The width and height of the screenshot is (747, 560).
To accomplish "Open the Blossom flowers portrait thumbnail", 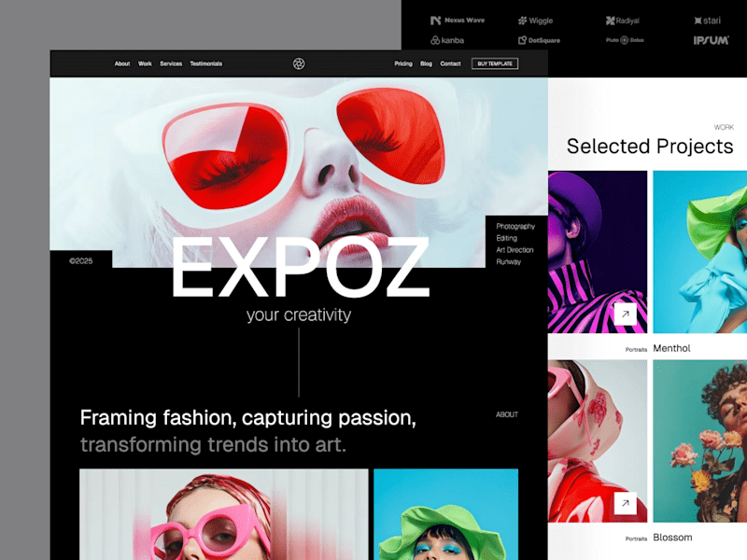I will click(x=699, y=441).
